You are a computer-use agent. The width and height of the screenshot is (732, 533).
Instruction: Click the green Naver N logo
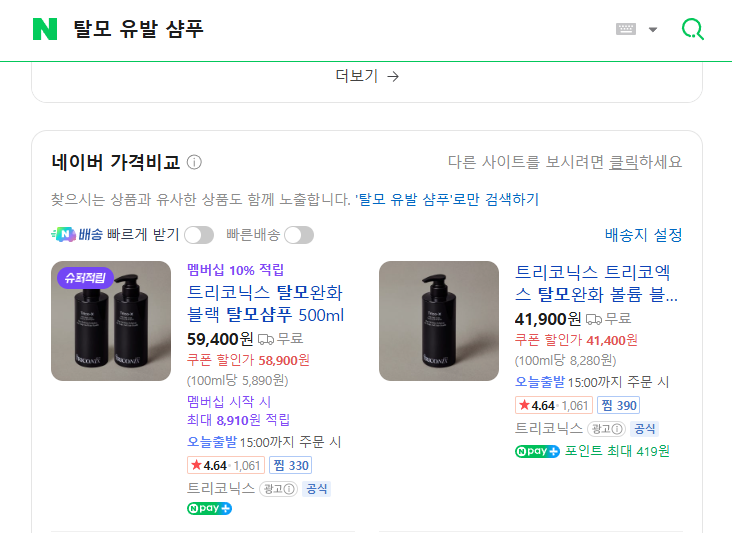(45, 29)
